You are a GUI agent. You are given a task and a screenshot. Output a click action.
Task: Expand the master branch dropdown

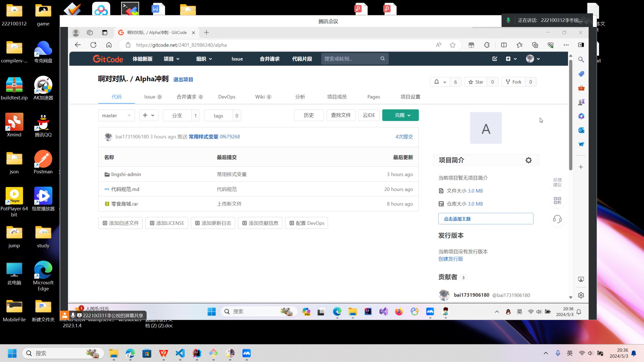tap(116, 115)
